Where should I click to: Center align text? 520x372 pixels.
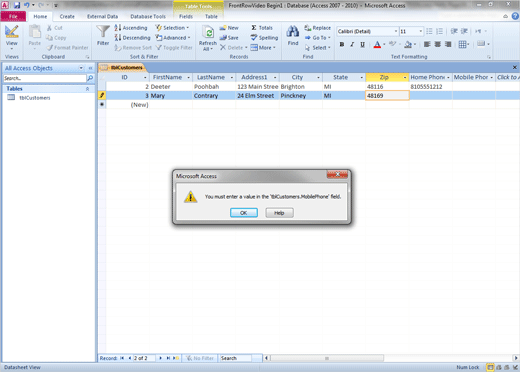438,44
